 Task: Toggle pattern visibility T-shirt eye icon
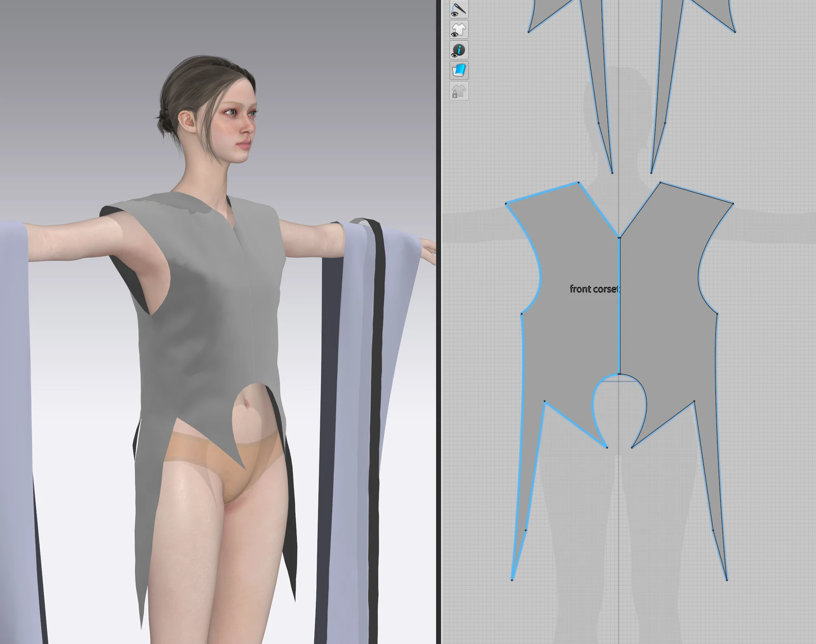point(459,30)
